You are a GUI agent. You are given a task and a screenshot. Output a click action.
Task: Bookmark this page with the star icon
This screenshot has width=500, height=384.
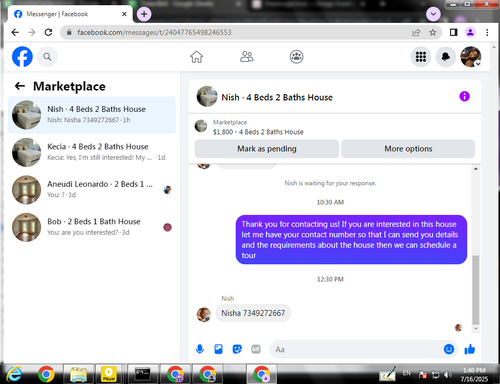433,32
